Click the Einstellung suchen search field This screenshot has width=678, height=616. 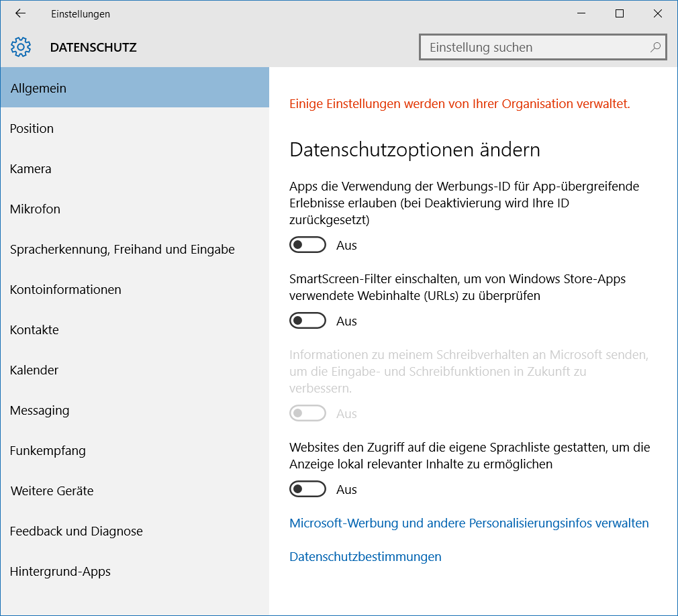tap(534, 48)
